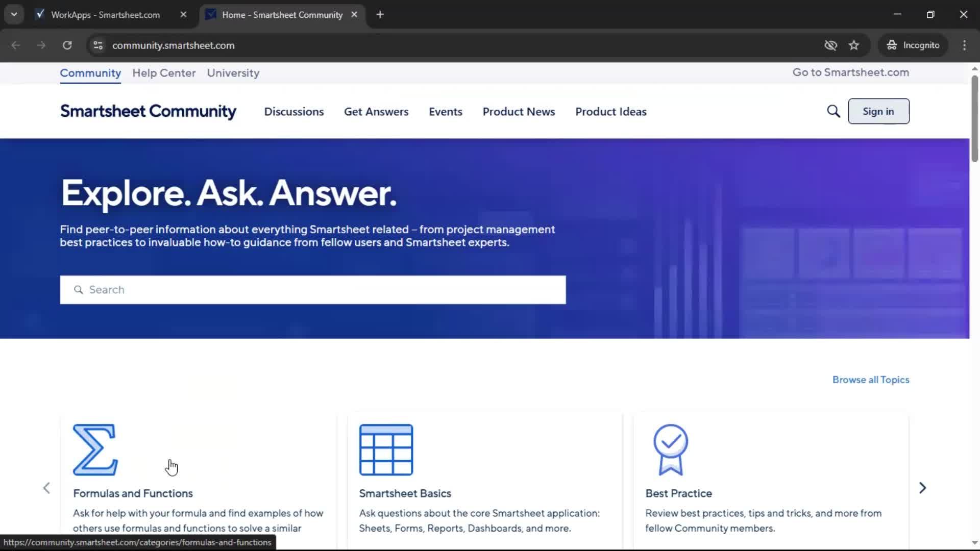Open the search magnifier in the header
Image resolution: width=980 pixels, height=551 pixels.
pos(834,111)
